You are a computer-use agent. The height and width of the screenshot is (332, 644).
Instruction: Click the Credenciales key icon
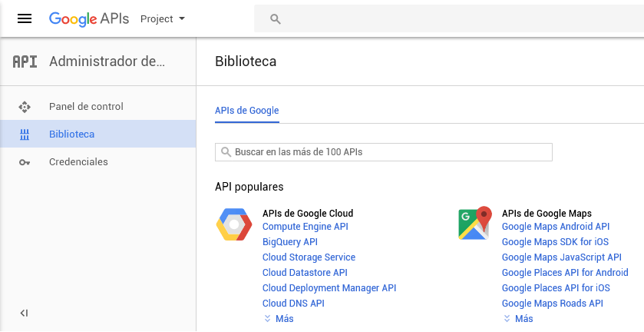click(x=25, y=162)
